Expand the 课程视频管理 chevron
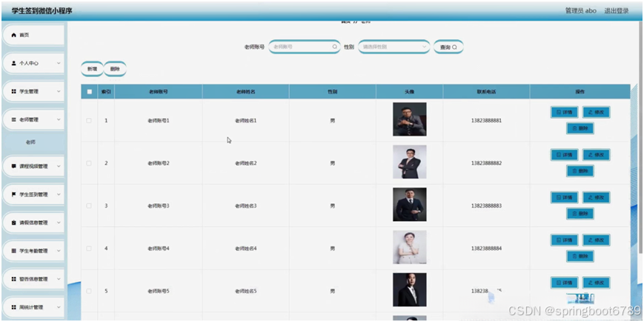The image size is (644, 322). pos(59,166)
